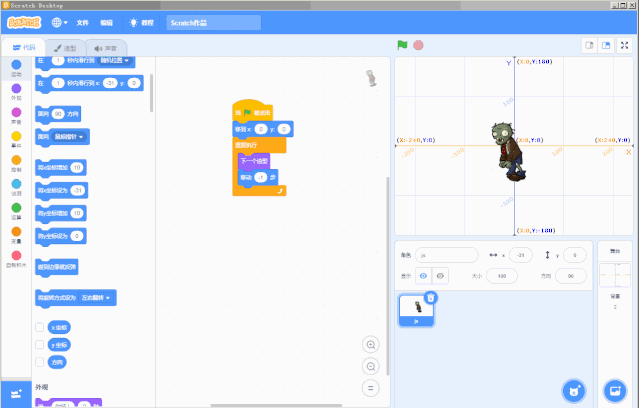Open rotation style dropdown left-right
The height and width of the screenshot is (408, 639).
[x=96, y=298]
